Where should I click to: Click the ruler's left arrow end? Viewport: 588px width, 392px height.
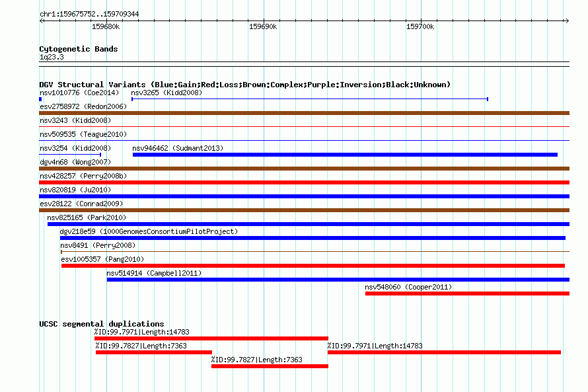(42, 20)
